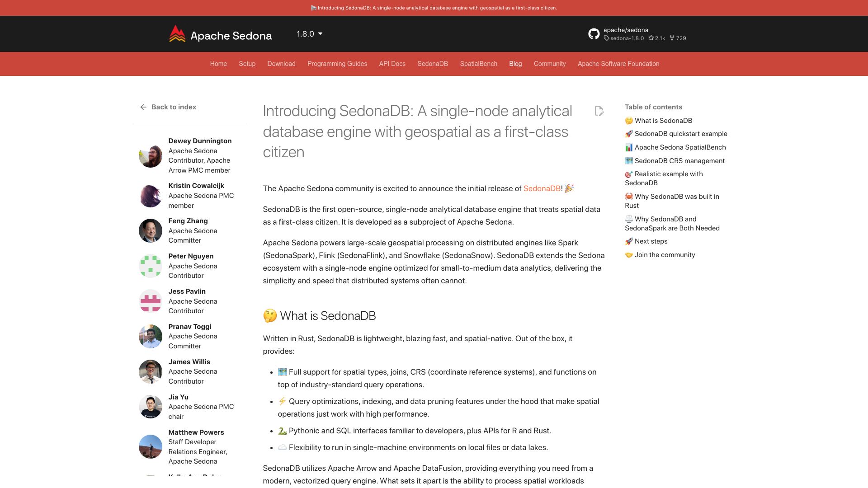Open the Apache Software Foundation tab
868x488 pixels.
click(x=618, y=64)
